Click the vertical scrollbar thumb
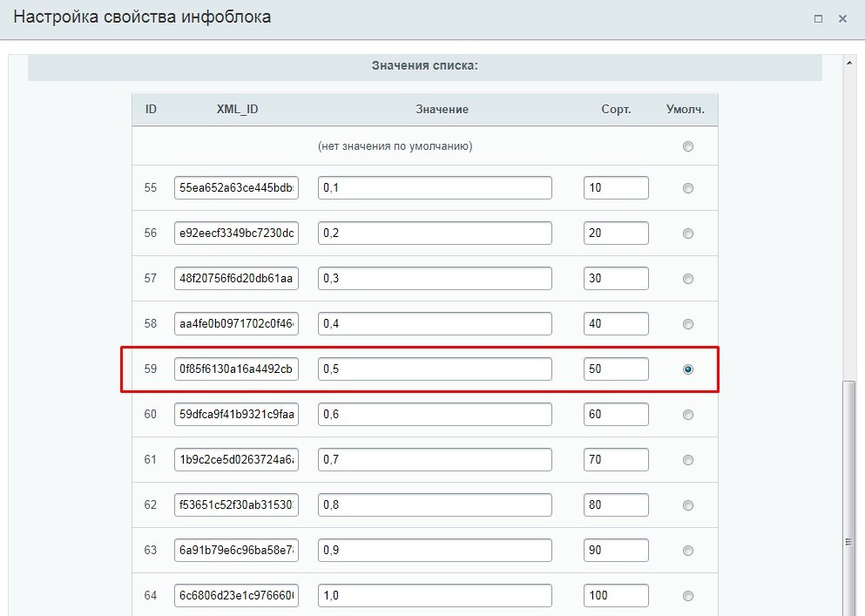This screenshot has height=616, width=865. click(x=849, y=497)
